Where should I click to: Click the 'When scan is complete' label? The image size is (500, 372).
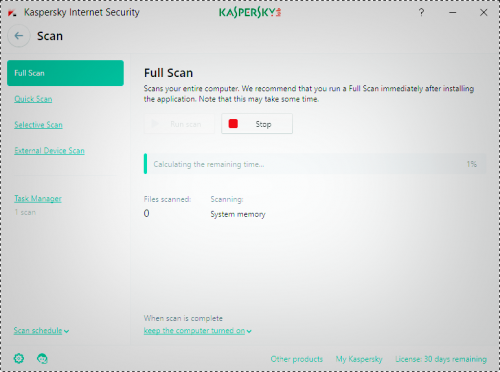pos(183,318)
